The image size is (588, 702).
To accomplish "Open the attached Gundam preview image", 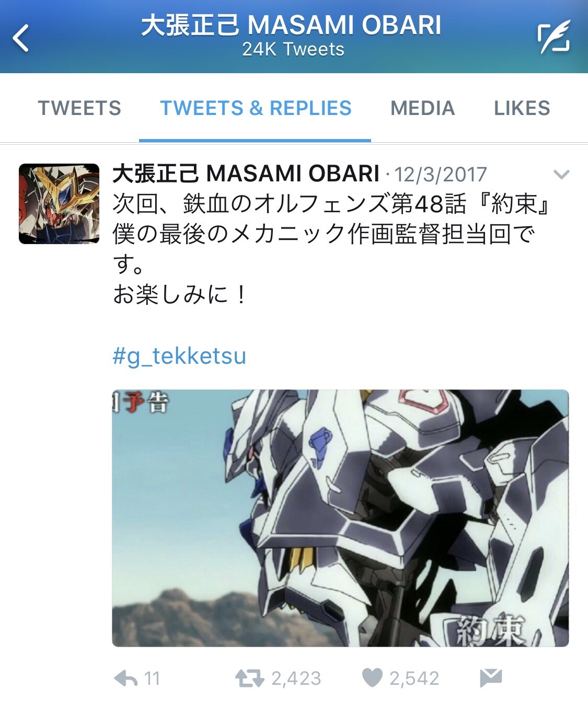I will 340,518.
